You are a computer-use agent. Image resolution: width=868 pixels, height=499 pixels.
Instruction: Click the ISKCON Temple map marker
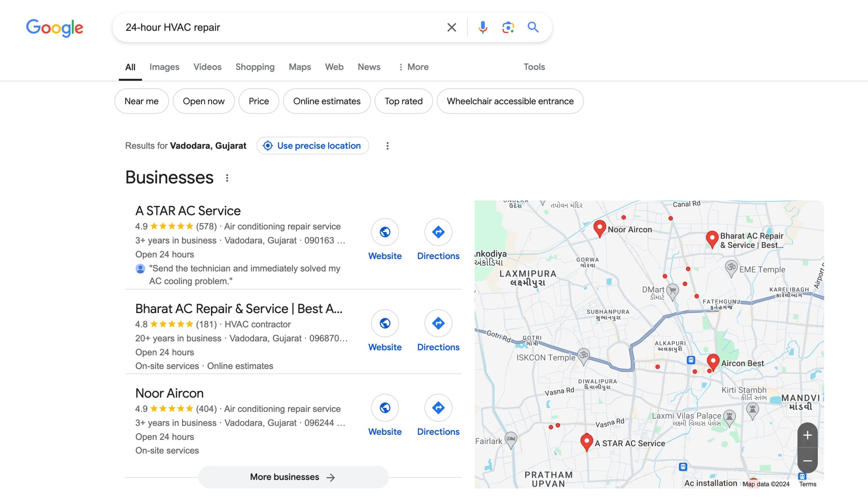(x=583, y=357)
